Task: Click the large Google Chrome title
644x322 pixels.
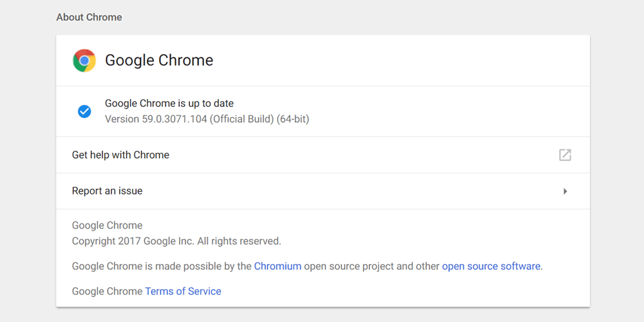Action: [x=159, y=61]
